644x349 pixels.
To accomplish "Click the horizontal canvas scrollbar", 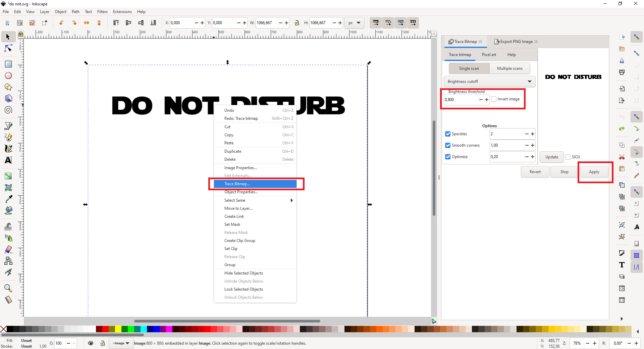I will click(227, 321).
